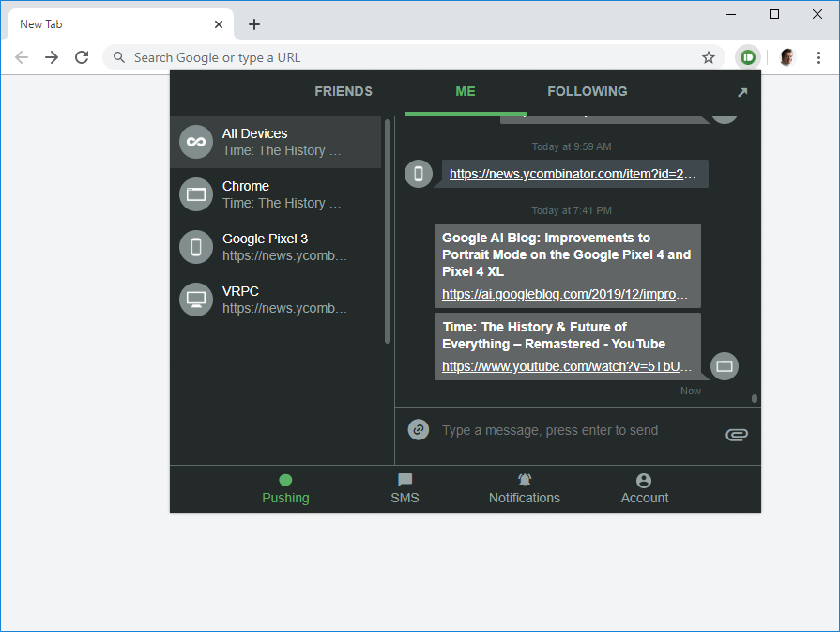The width and height of the screenshot is (840, 632).
Task: Go forward to next page
Action: click(52, 57)
